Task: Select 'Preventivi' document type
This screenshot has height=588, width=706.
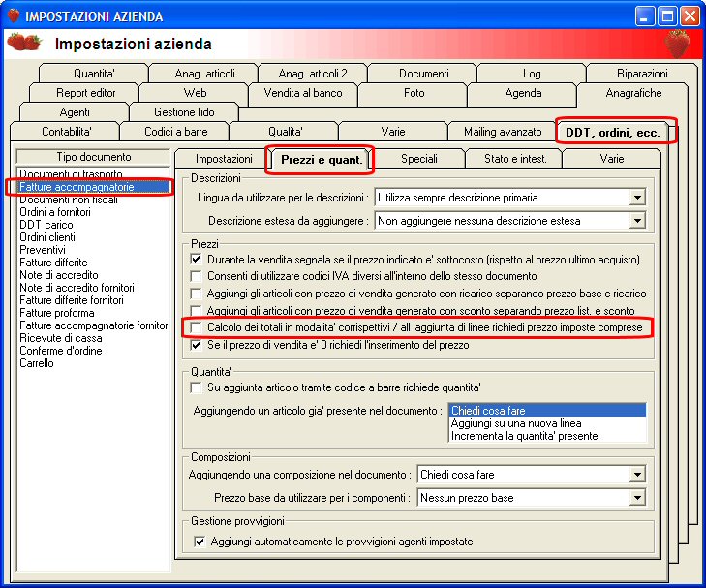Action: (x=94, y=249)
